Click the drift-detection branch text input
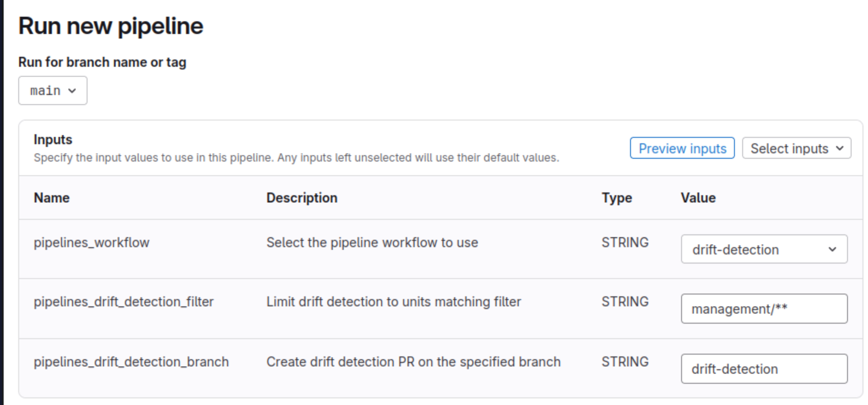 click(x=764, y=369)
